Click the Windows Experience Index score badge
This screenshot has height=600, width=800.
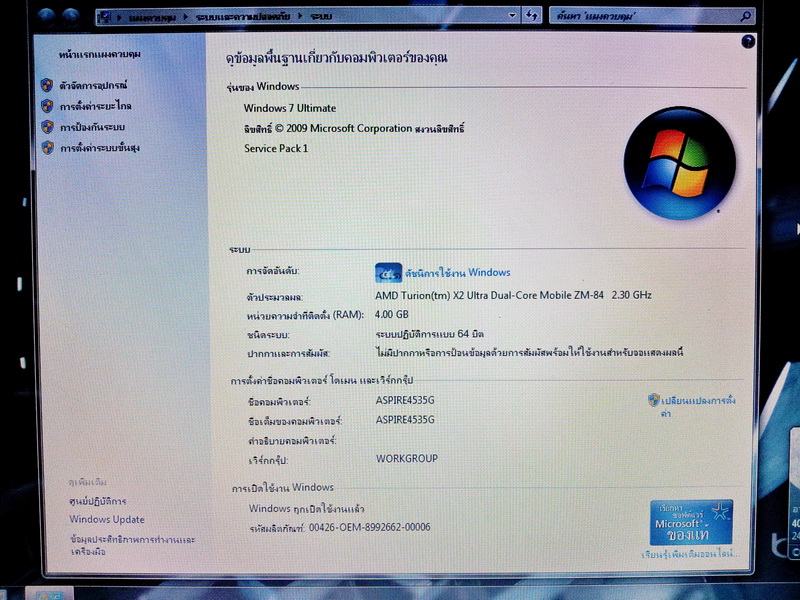pos(388,273)
